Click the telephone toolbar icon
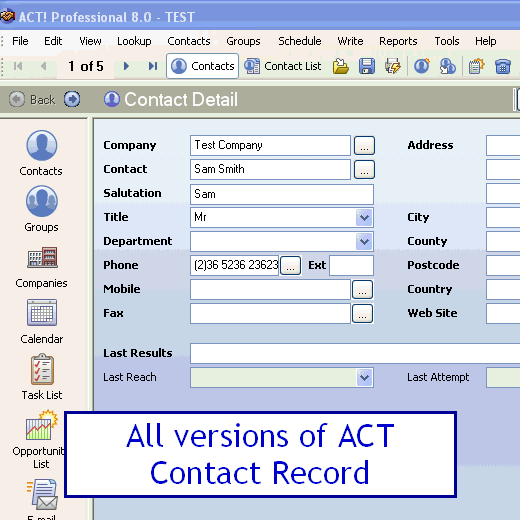This screenshot has height=520, width=520. coord(503,66)
